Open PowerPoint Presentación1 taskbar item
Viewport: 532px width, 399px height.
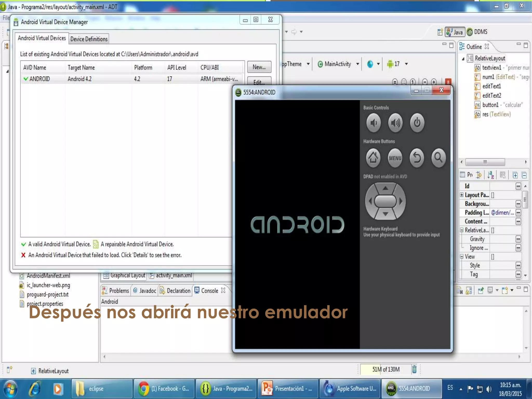(288, 389)
